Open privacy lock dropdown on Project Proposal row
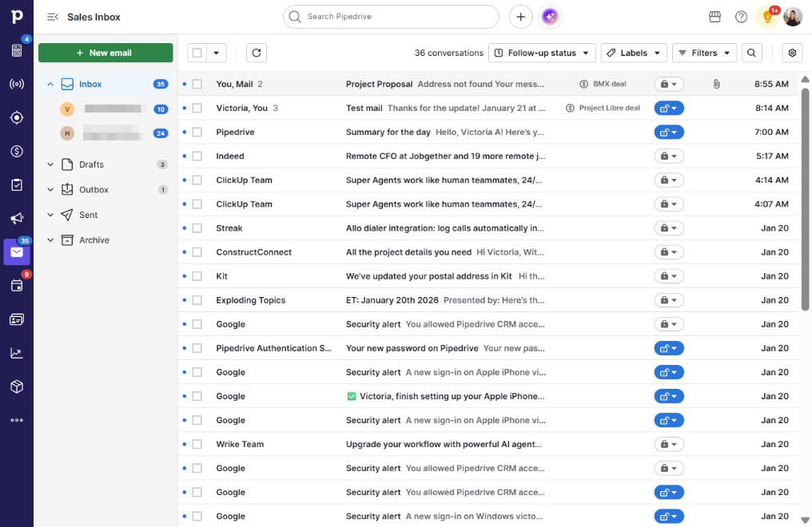The width and height of the screenshot is (812, 527). click(x=669, y=84)
